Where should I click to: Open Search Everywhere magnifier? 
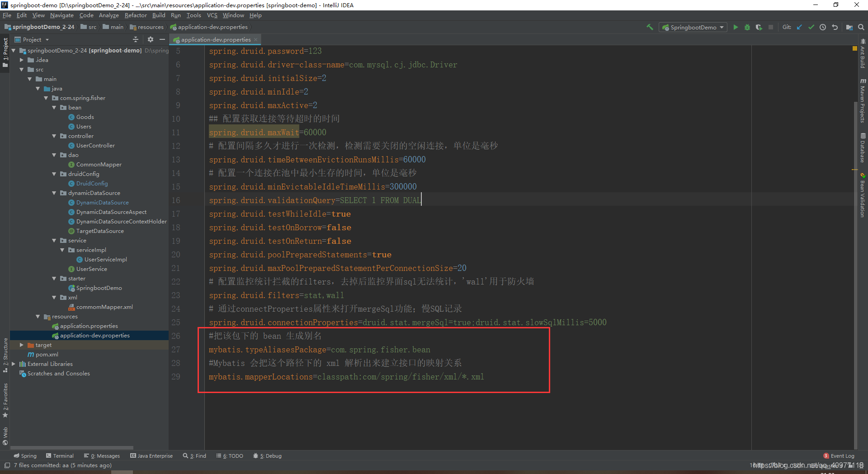click(861, 27)
